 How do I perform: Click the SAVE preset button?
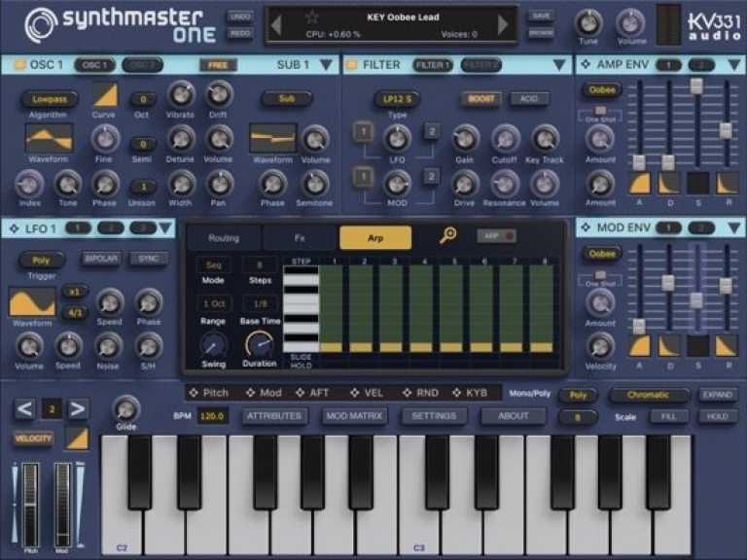(541, 17)
